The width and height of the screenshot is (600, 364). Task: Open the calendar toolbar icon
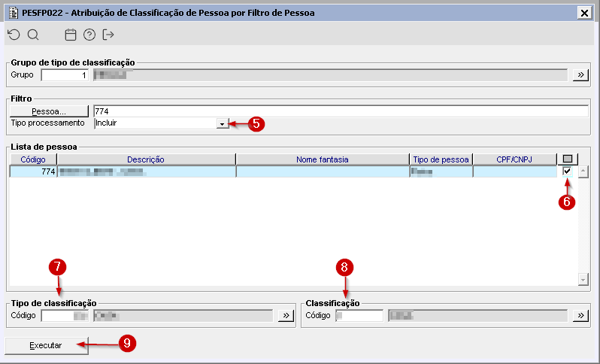coord(71,35)
